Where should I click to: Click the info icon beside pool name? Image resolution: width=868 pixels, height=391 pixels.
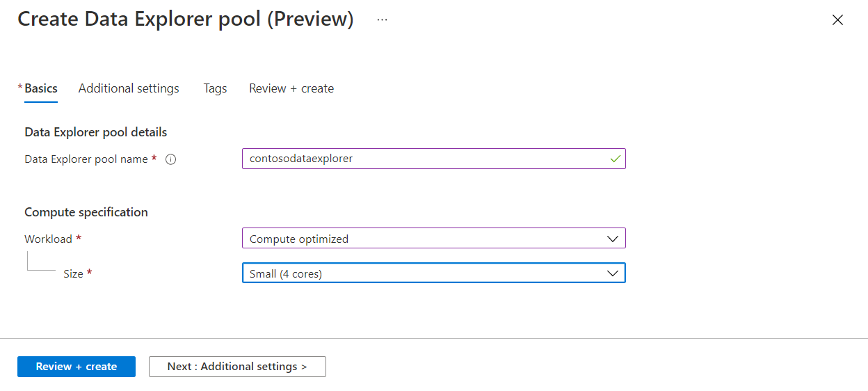coord(171,159)
